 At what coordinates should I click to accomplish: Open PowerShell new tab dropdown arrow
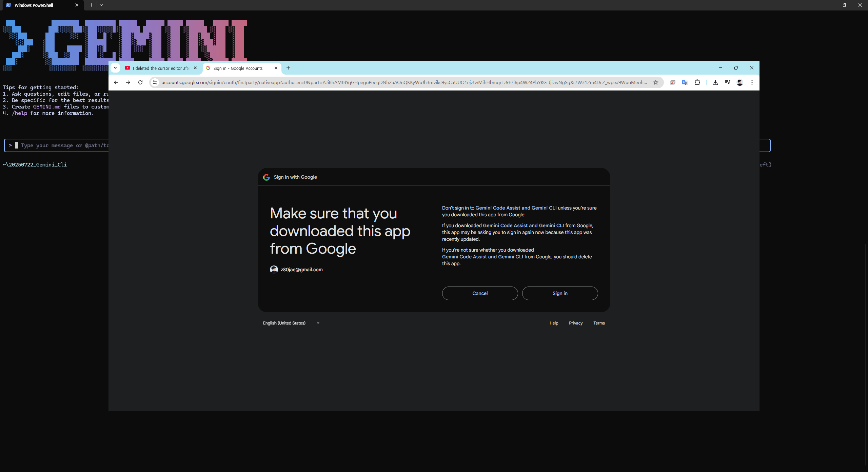point(101,5)
